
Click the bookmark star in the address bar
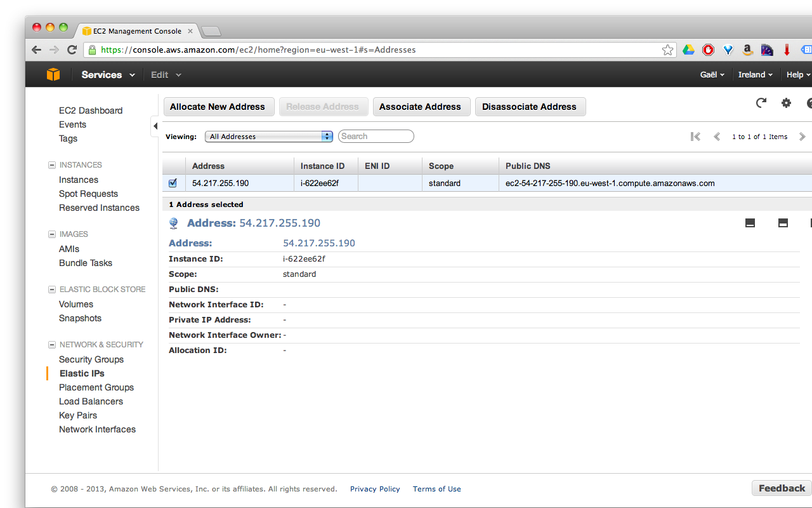coord(667,49)
